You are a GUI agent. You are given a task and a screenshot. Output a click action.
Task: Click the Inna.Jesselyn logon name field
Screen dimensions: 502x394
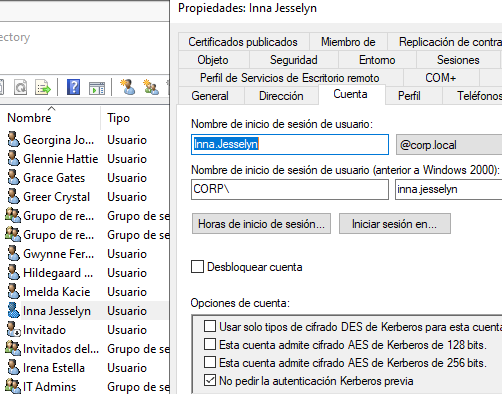click(290, 144)
